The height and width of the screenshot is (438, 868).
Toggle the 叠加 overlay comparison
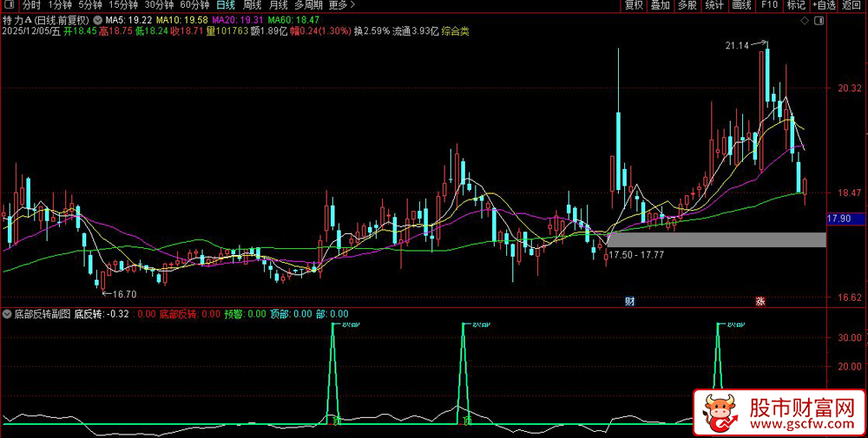click(x=661, y=5)
